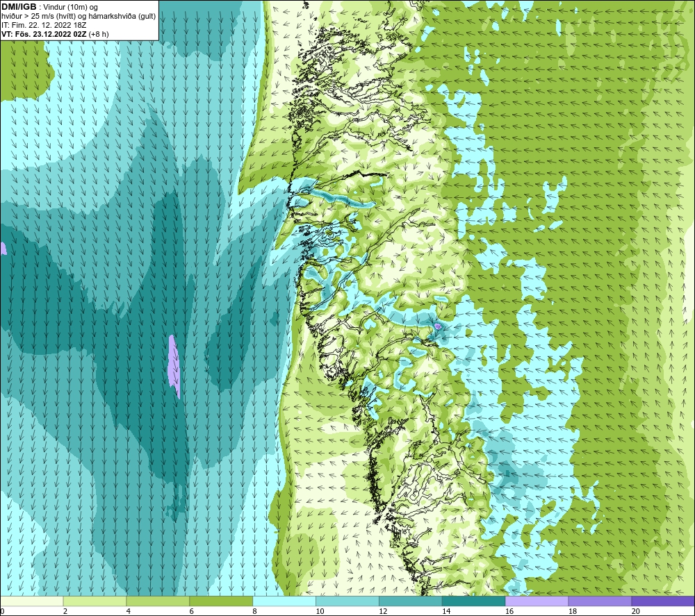Screen dimensions: 695x616
Task: Click the "DMI/IGB" title text
Action: point(19,7)
